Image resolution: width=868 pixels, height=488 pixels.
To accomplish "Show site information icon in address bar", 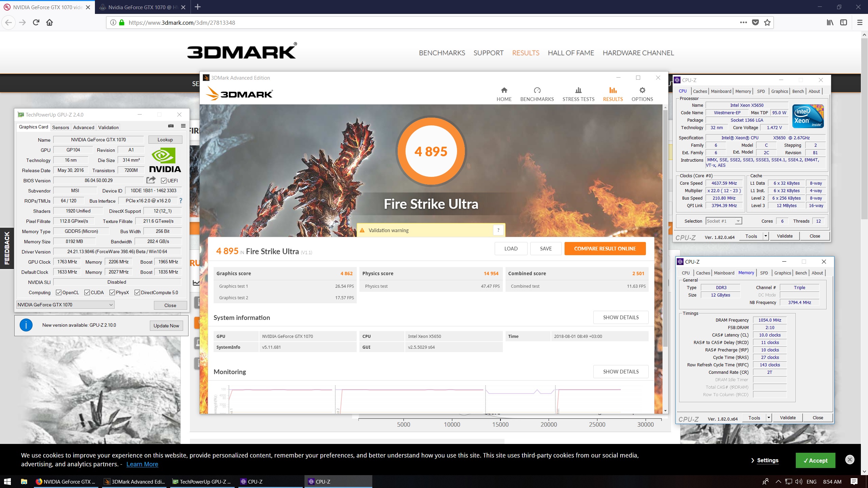I will click(x=113, y=23).
